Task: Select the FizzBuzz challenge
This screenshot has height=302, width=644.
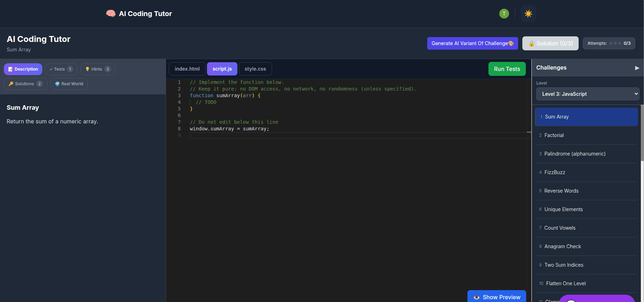Action: pyautogui.click(x=587, y=172)
